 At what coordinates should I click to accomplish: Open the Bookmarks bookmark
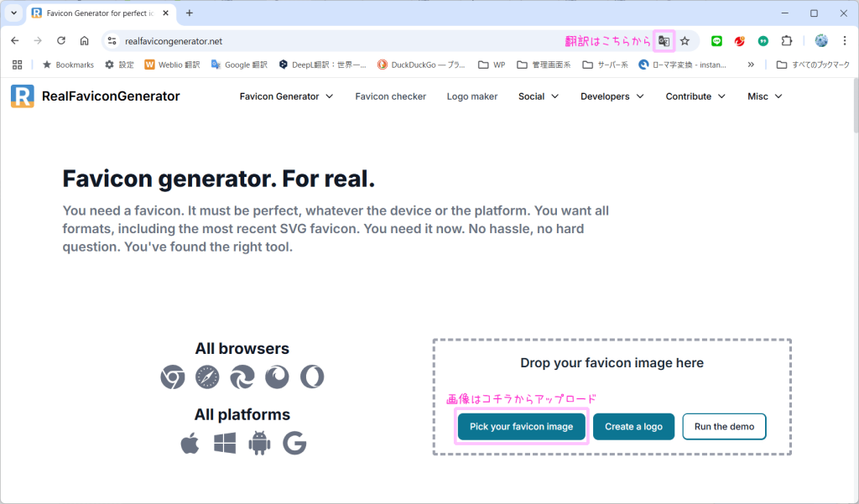tap(68, 65)
